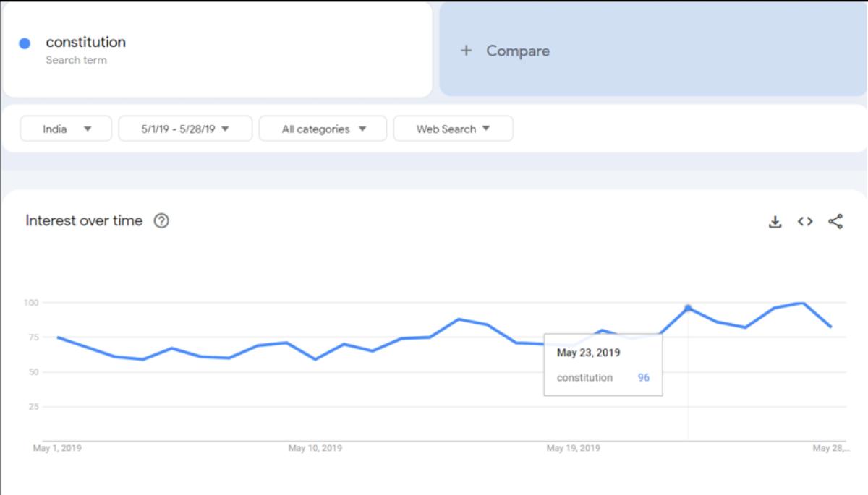Screen dimensions: 868x495
Task: Open the India region dropdown
Action: pyautogui.click(x=66, y=129)
